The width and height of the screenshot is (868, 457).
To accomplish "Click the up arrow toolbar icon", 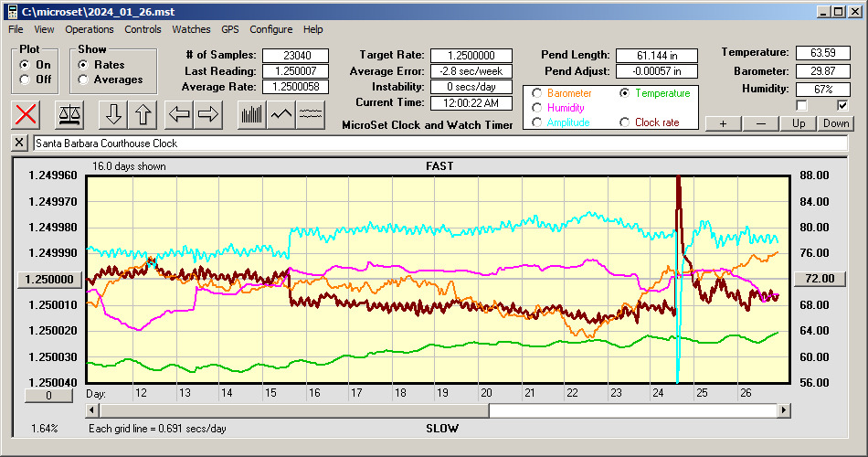I will coord(143,114).
